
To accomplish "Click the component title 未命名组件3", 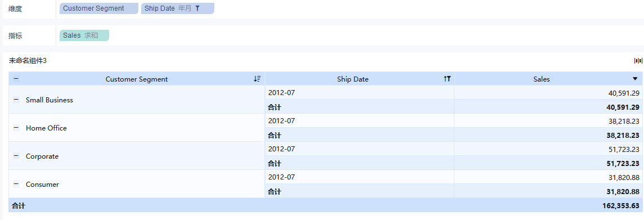I will tap(28, 61).
